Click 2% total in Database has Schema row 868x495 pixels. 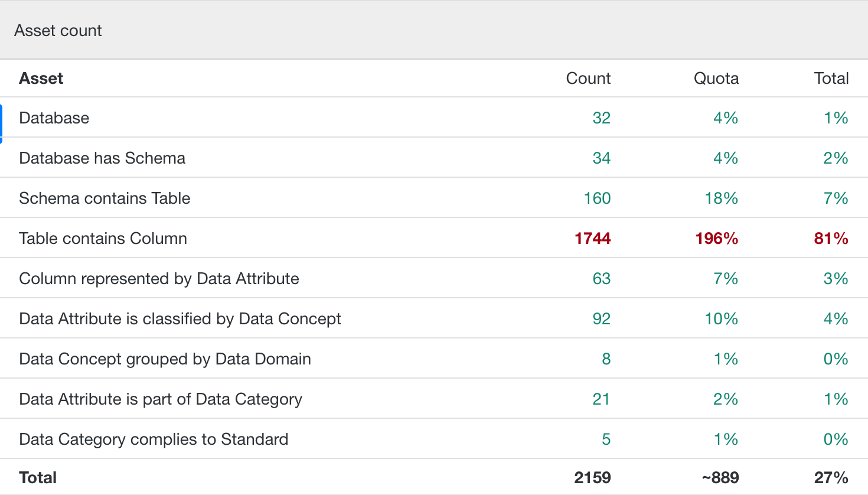[836, 158]
